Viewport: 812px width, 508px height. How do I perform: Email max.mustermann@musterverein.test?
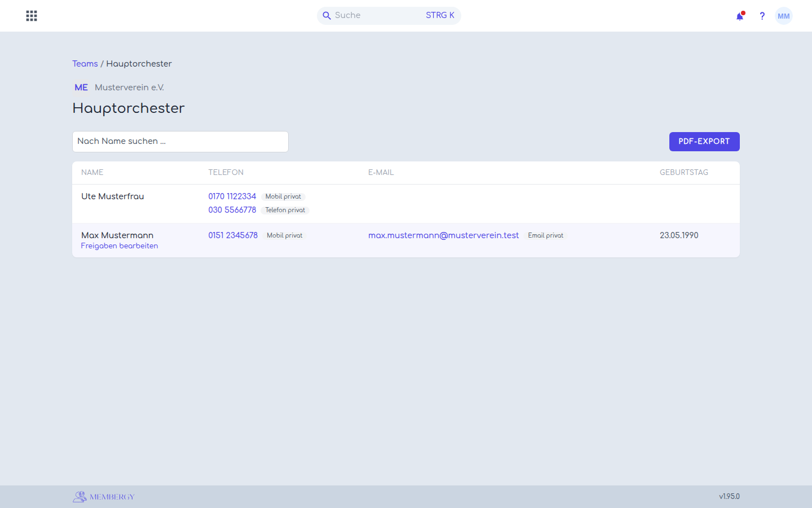tap(444, 235)
